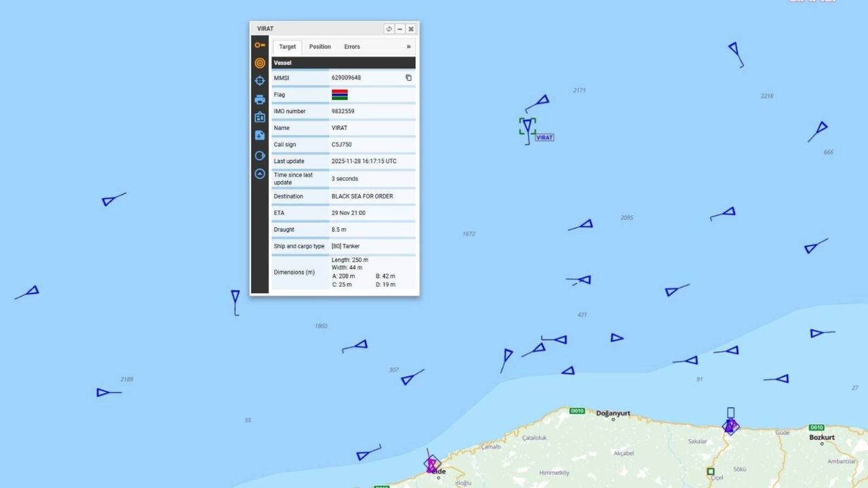Collapse the sidebar with the up-arrow circle icon

pos(260,174)
